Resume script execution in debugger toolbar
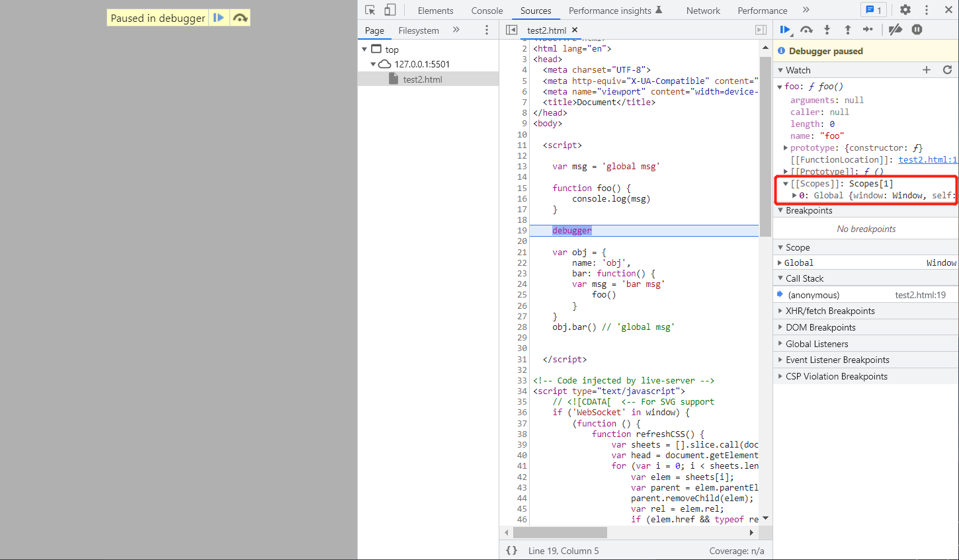Screen dimensions: 959x560 tap(785, 30)
